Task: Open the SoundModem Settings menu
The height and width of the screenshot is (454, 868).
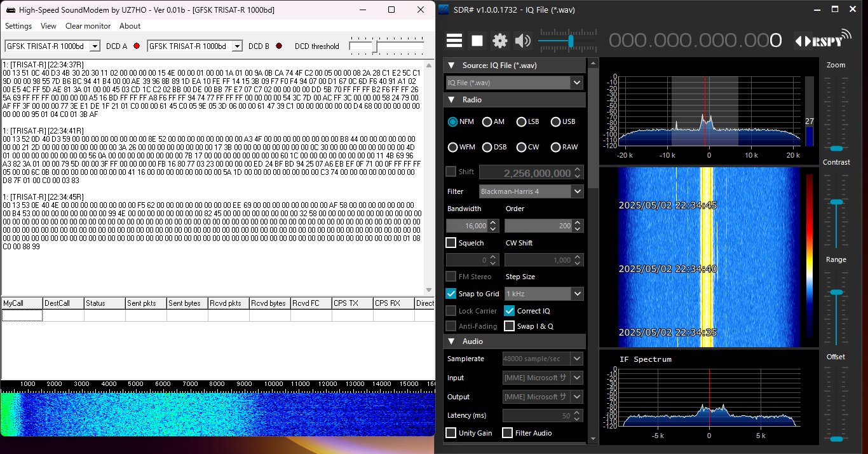Action: 18,26
